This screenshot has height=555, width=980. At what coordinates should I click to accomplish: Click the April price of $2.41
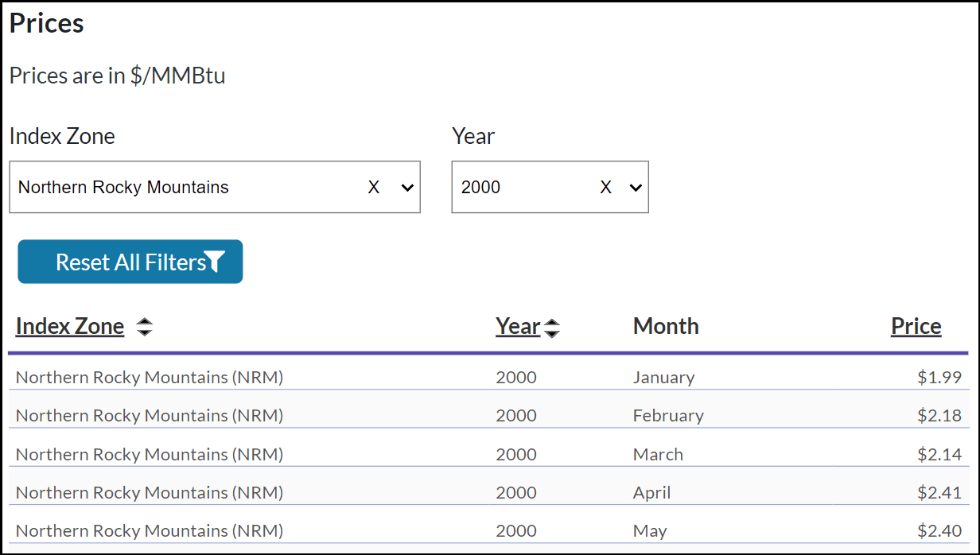coord(939,493)
